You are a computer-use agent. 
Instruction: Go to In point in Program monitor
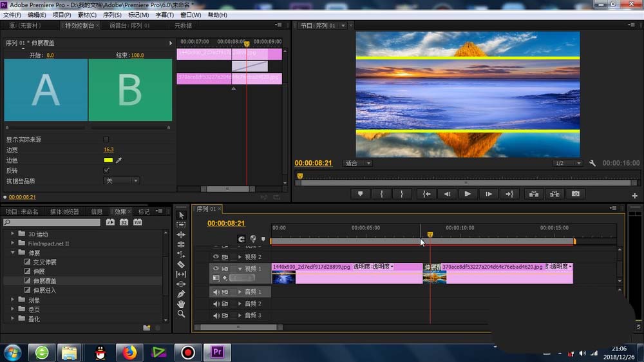pyautogui.click(x=427, y=194)
